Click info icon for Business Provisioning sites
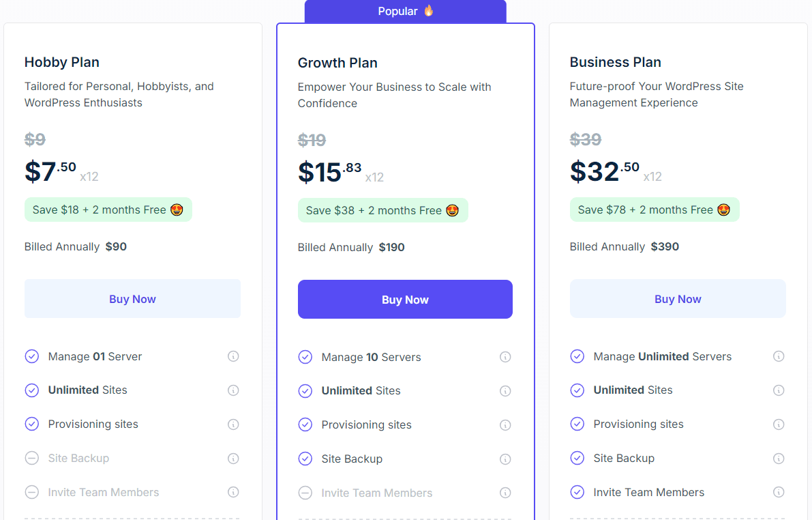Viewport: 812px width, 520px height. coord(779,424)
